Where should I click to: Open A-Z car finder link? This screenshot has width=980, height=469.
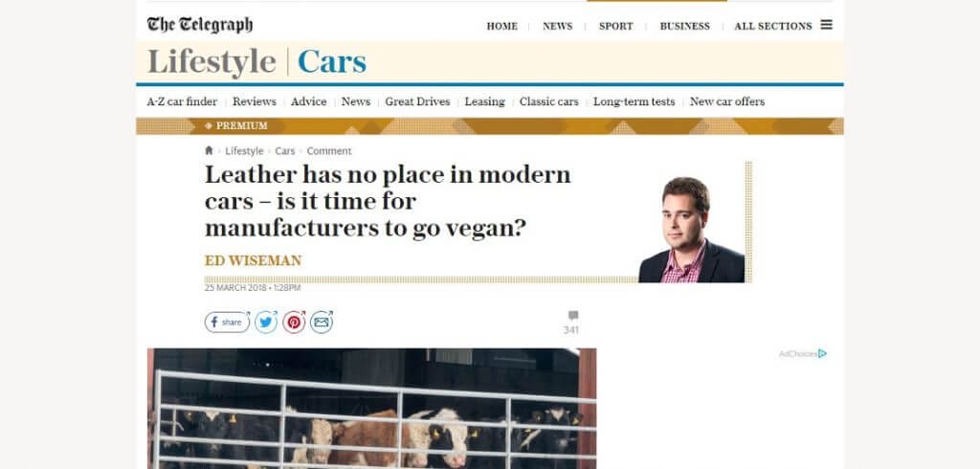182,101
